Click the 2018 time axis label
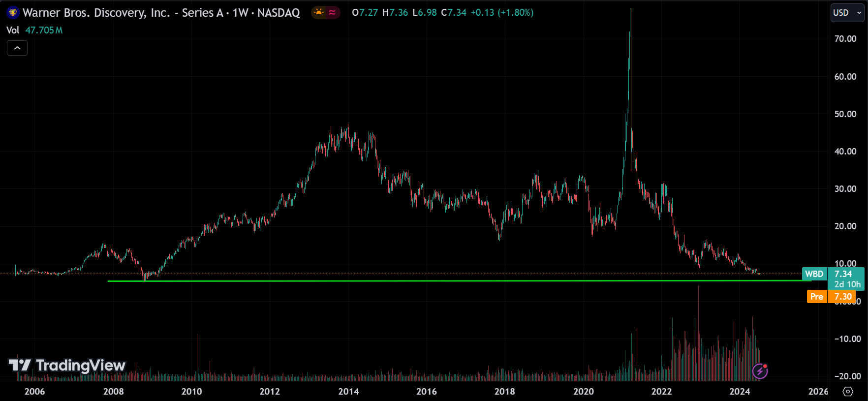Image resolution: width=868 pixels, height=401 pixels. pos(505,392)
